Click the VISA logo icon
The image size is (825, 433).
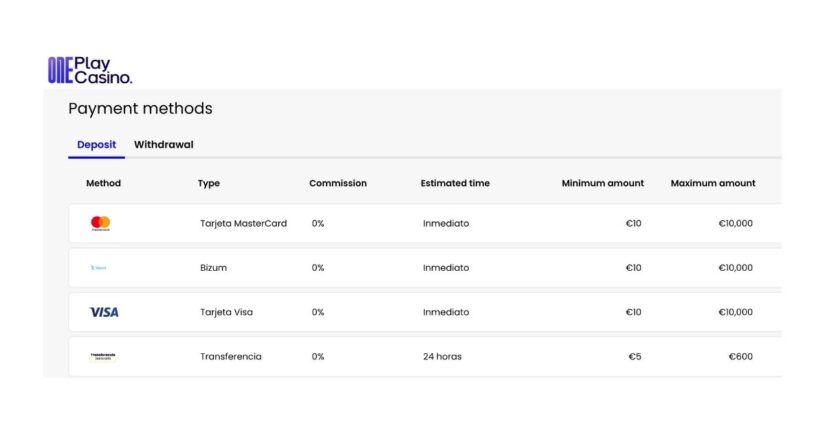(104, 312)
